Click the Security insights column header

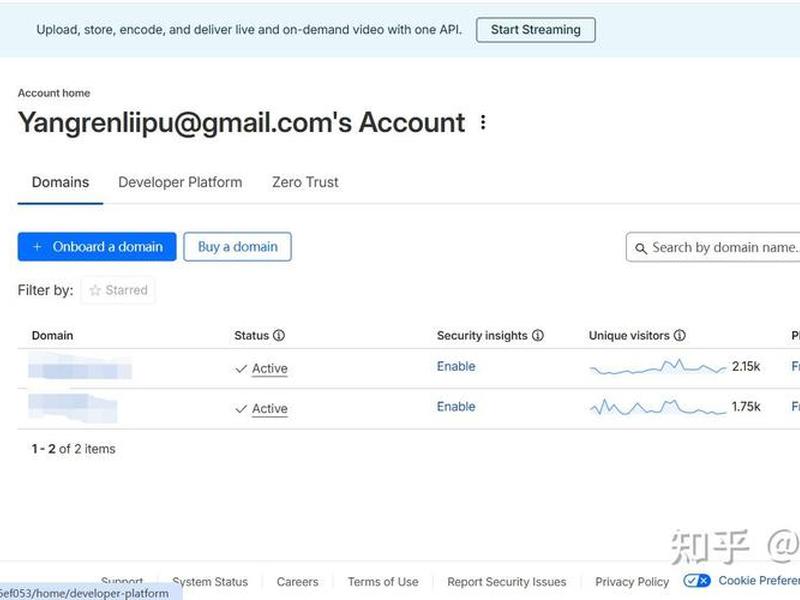[x=482, y=335]
